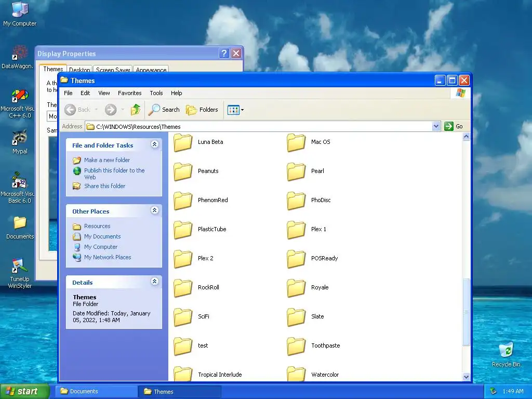Image resolution: width=532 pixels, height=399 pixels.
Task: Select the Slate folder
Action: (305, 316)
